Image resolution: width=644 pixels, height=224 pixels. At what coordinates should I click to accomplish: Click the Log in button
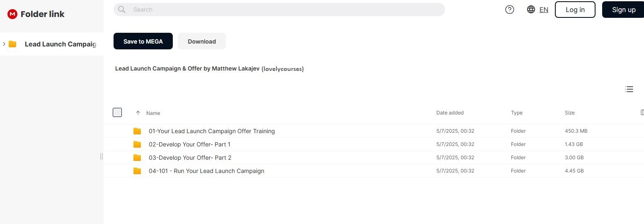click(x=575, y=10)
